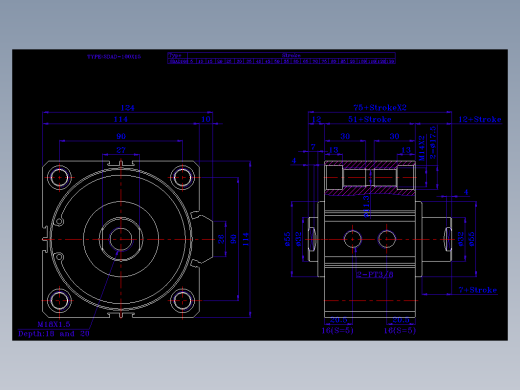520x390 pixels.
Task: Select the 'Depth:18 and 20' note
Action: pyautogui.click(x=54, y=333)
